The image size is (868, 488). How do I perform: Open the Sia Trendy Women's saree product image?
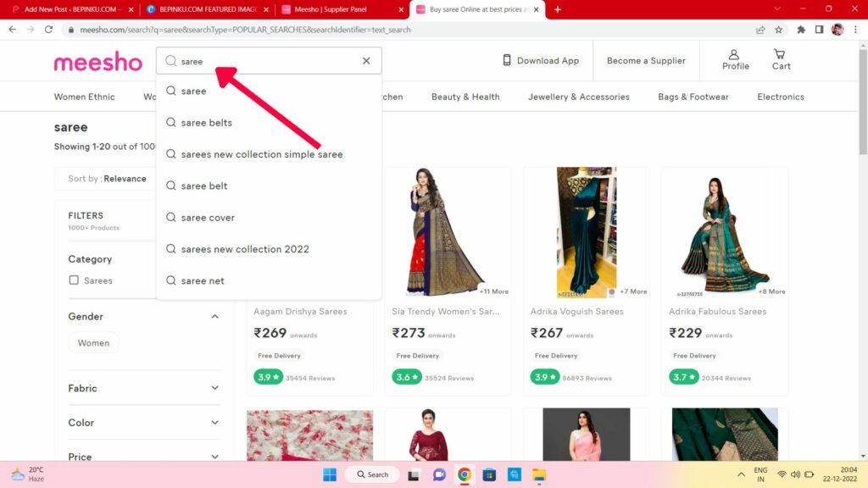[x=448, y=232]
